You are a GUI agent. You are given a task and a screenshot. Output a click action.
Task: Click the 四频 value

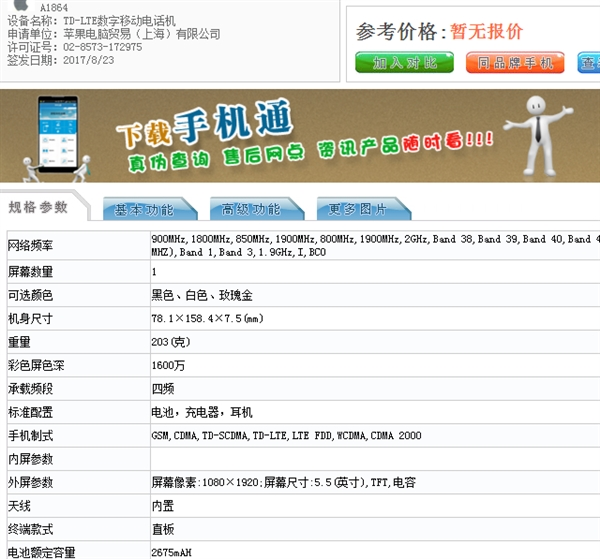pos(163,389)
